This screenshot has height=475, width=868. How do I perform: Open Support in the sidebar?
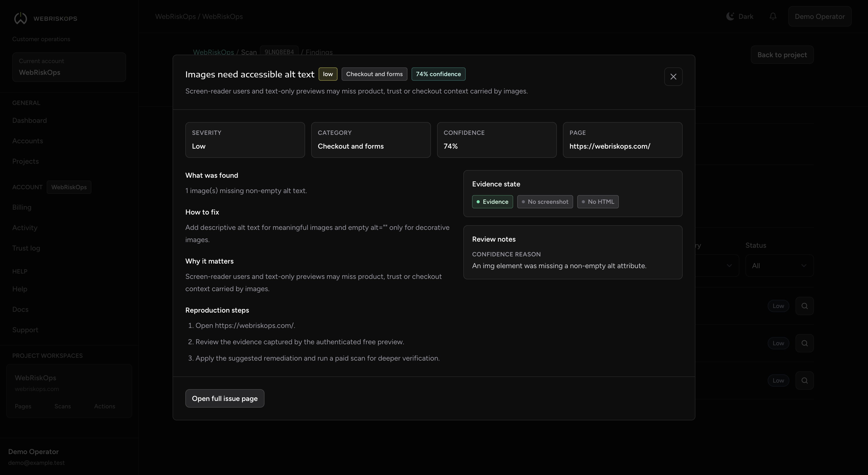click(x=25, y=330)
